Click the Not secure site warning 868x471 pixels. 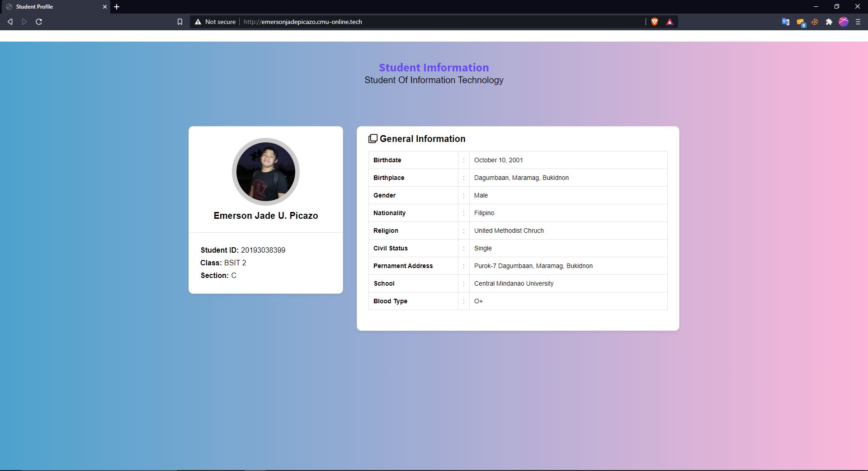(x=215, y=22)
